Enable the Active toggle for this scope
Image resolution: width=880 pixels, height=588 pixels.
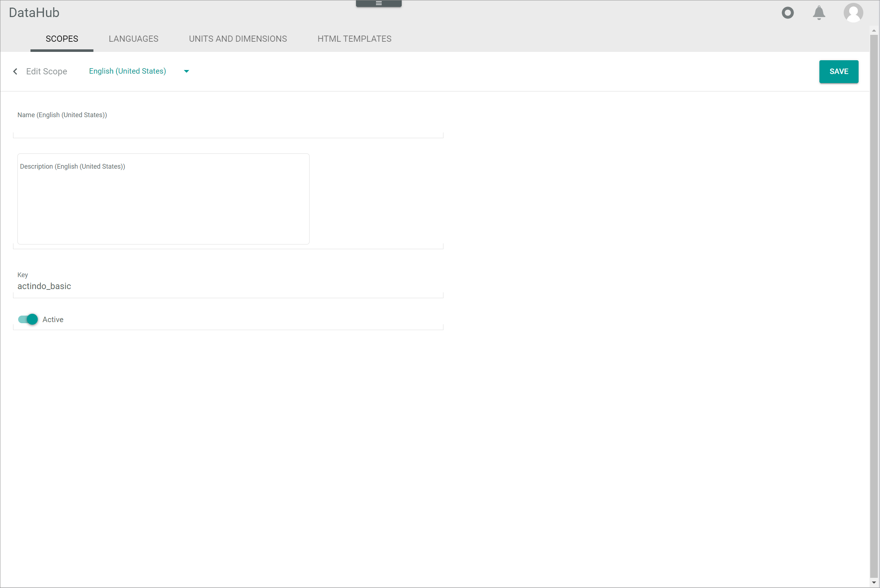coord(28,319)
